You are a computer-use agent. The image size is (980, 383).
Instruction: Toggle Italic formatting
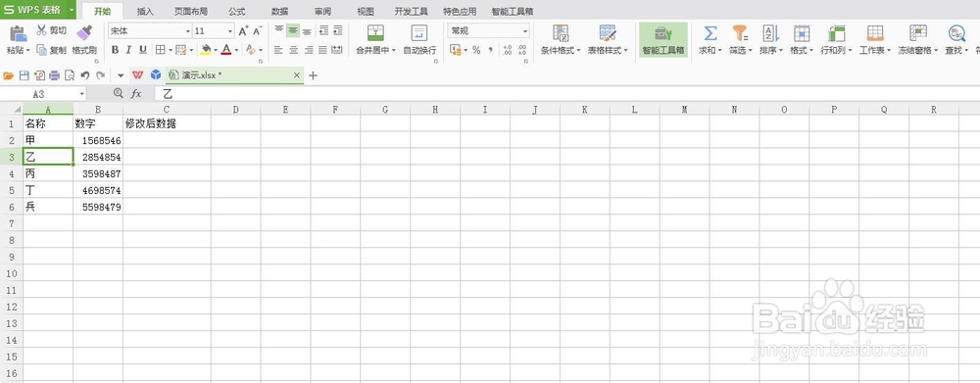click(128, 50)
